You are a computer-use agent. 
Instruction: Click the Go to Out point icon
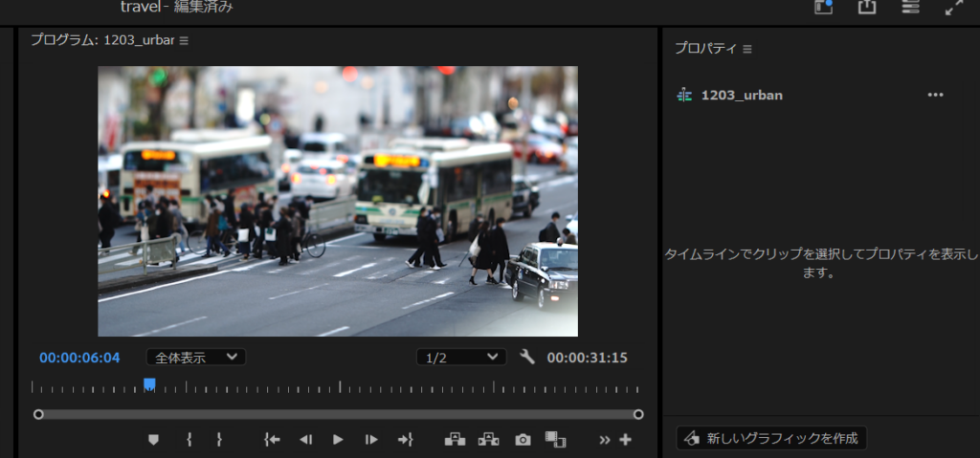tap(405, 439)
